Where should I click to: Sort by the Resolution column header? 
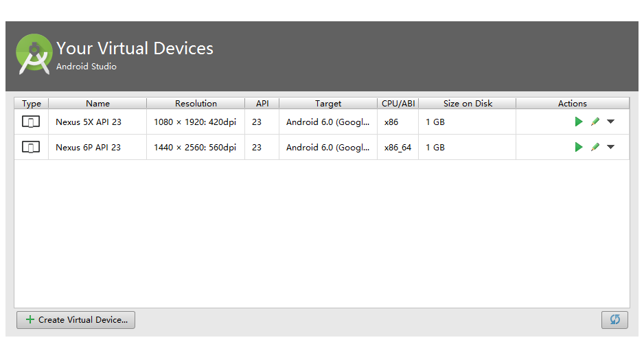[196, 104]
